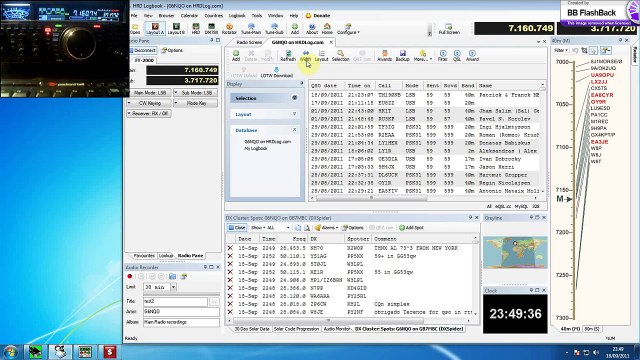640x360 pixels.
Task: Launch DM780 from the toolbar
Action: (x=211, y=29)
